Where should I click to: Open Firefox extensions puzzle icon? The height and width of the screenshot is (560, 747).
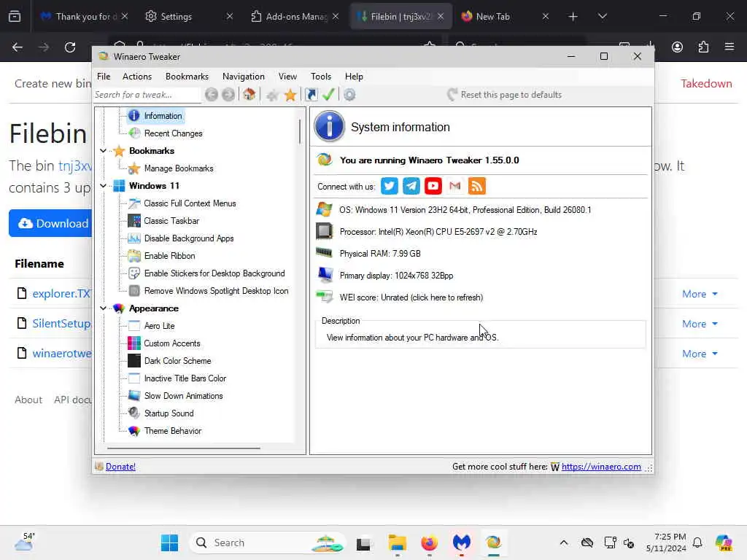click(703, 47)
